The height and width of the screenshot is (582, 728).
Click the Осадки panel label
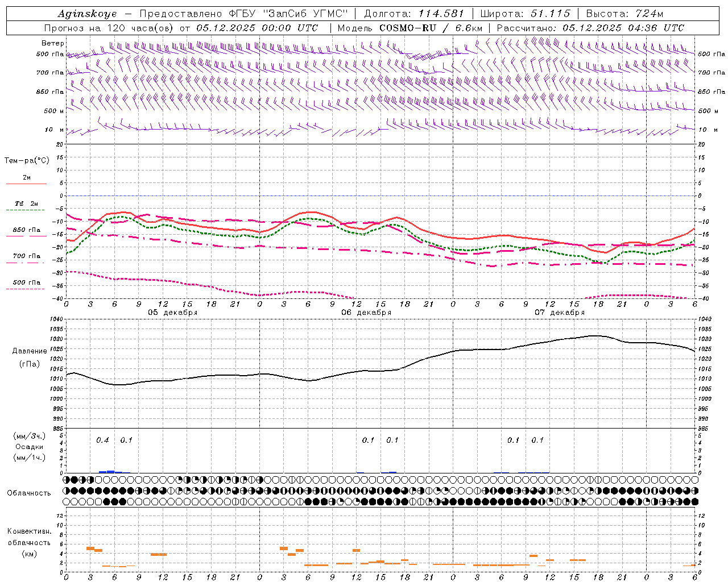[x=29, y=447]
